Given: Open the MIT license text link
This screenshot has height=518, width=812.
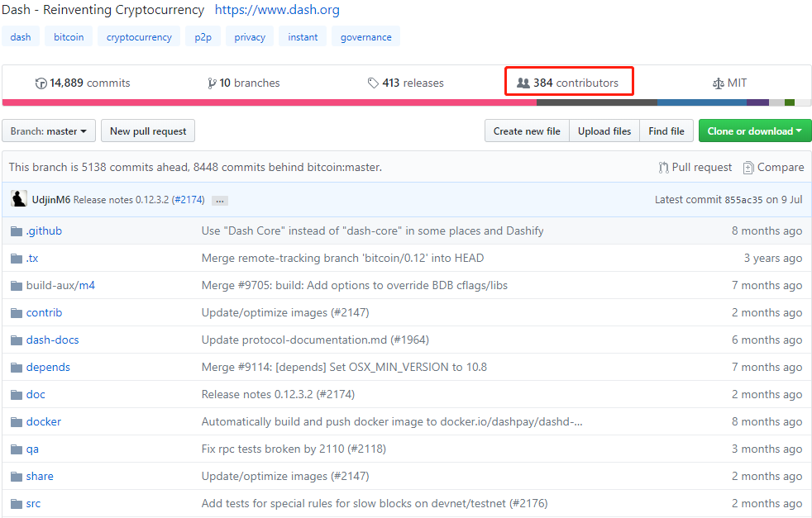Looking at the screenshot, I should pyautogui.click(x=737, y=83).
